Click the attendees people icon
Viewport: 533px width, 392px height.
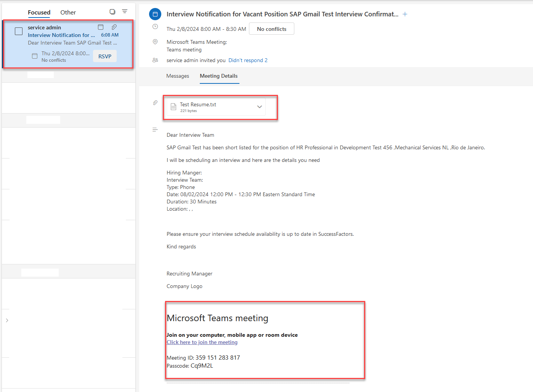click(155, 60)
